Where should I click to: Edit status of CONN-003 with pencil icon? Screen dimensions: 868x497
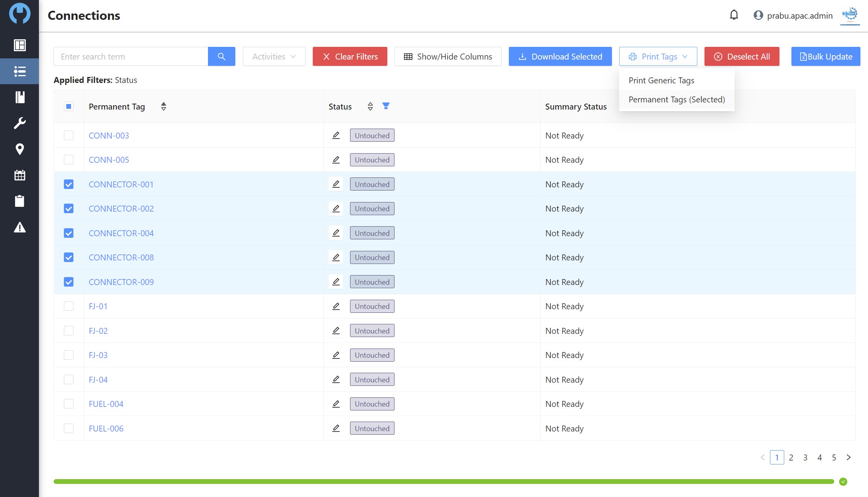point(336,135)
